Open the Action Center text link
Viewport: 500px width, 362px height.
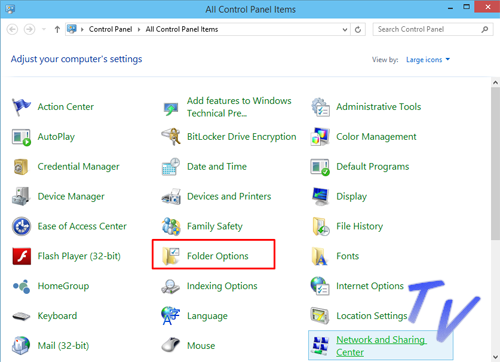point(66,107)
